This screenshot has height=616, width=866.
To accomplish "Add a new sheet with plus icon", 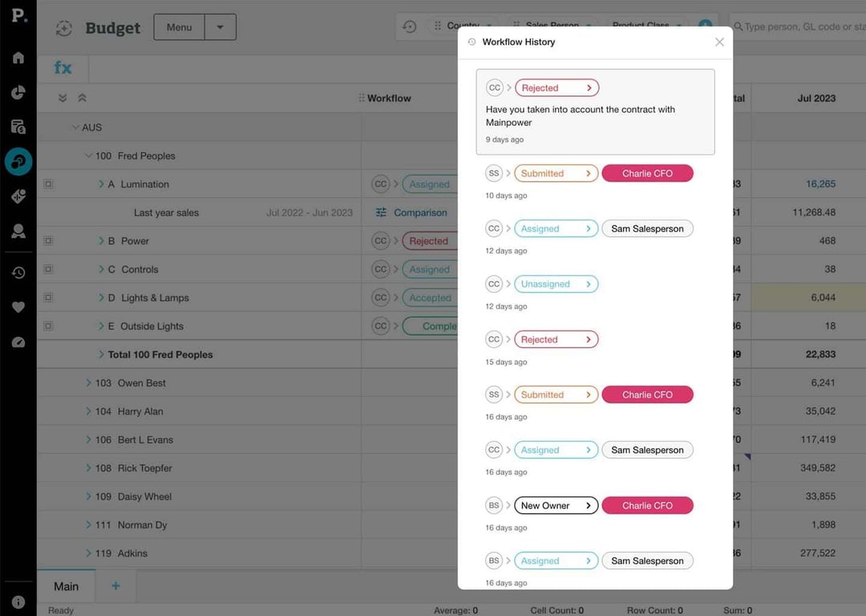I will (115, 586).
